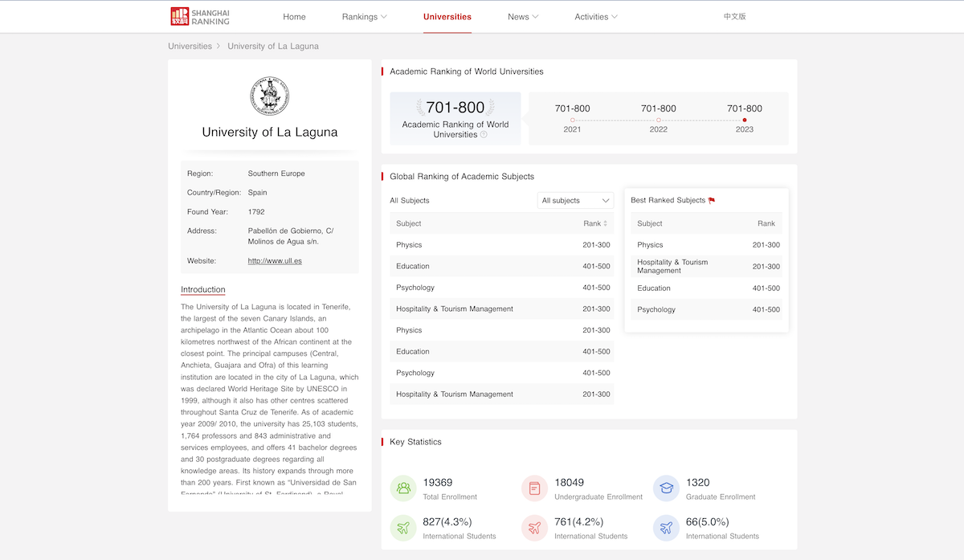The width and height of the screenshot is (964, 560).
Task: Go to the Home tab
Action: point(294,17)
